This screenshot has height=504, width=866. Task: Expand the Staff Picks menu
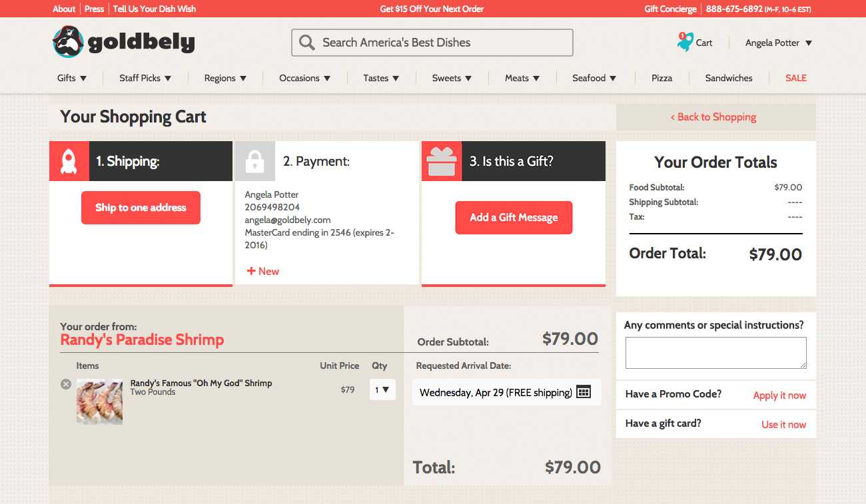(x=145, y=78)
